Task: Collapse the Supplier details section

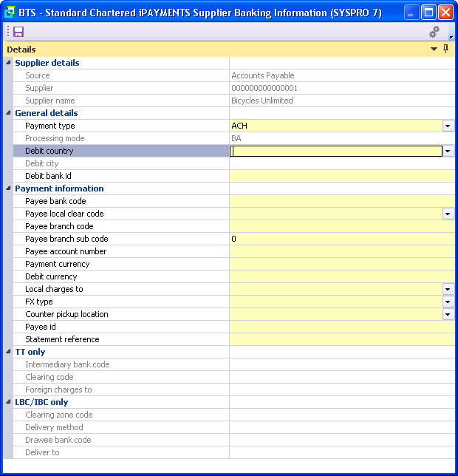Action: [8, 63]
